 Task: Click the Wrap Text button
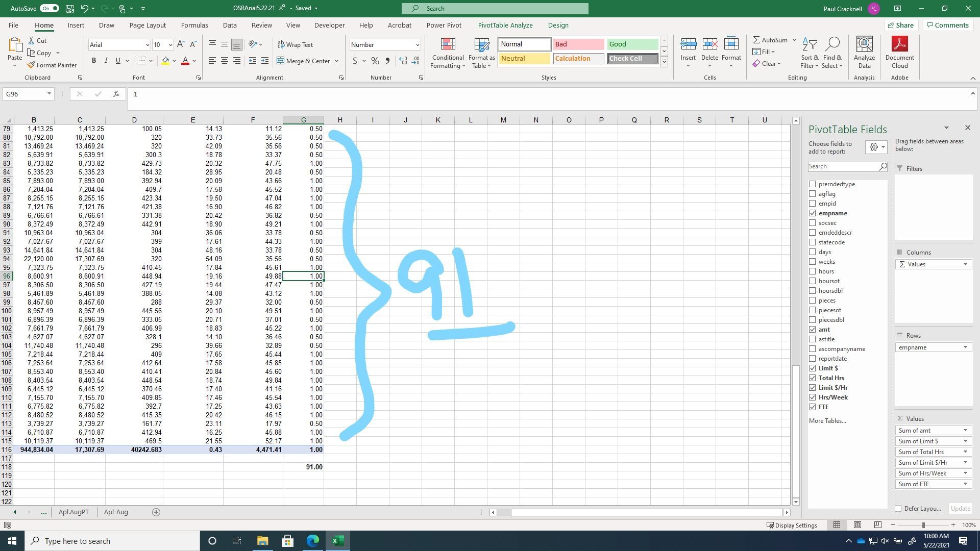[x=295, y=45]
